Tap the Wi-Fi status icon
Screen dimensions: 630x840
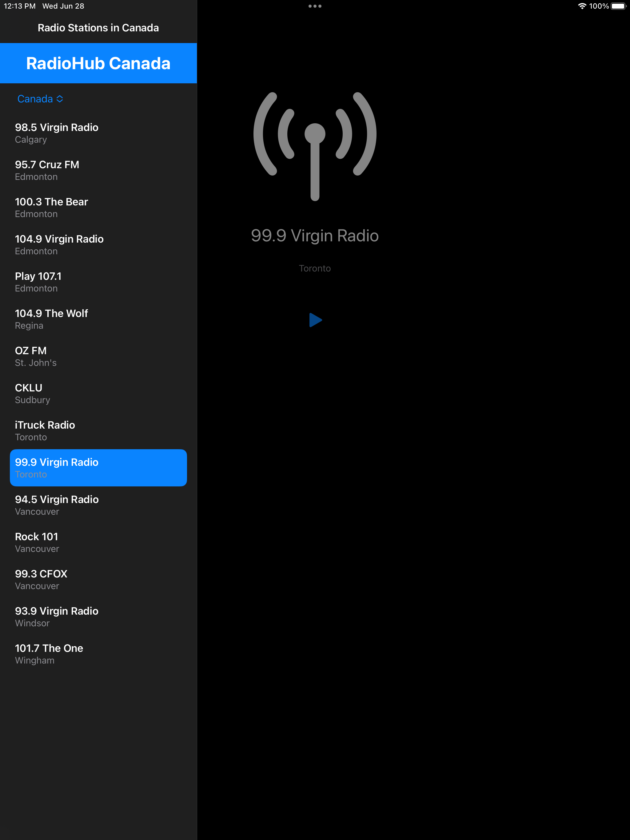582,6
